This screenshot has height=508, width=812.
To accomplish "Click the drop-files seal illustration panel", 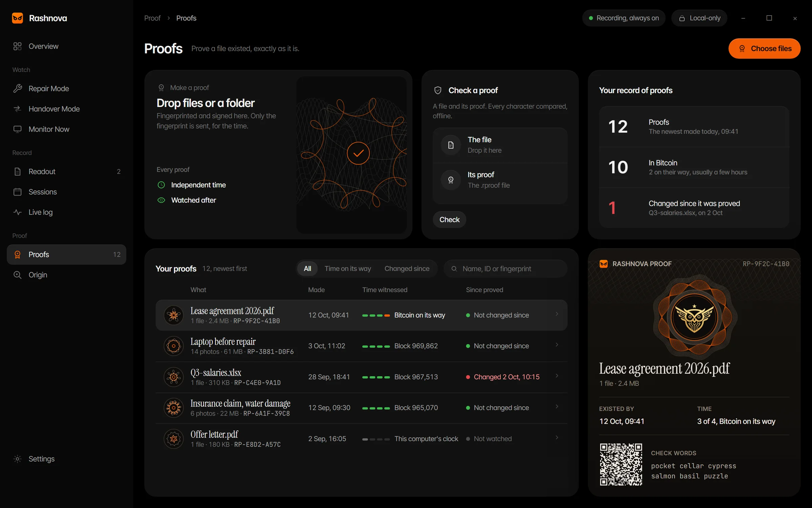I will click(x=352, y=154).
